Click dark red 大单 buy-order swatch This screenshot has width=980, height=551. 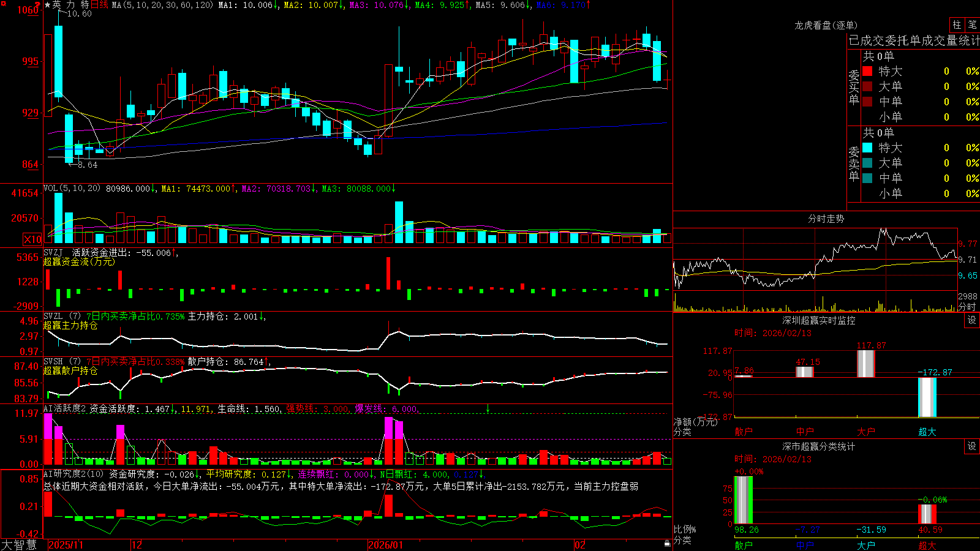click(867, 86)
